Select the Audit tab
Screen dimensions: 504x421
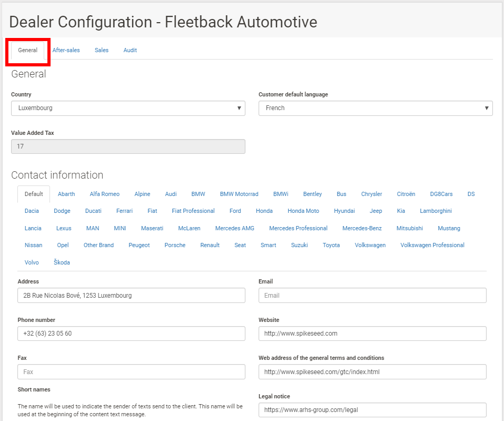pyautogui.click(x=130, y=50)
